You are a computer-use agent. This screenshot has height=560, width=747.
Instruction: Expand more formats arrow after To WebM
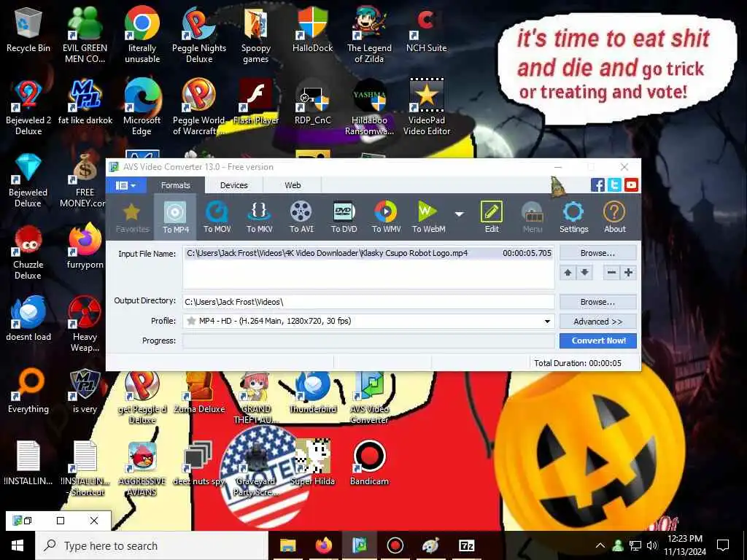pyautogui.click(x=460, y=214)
